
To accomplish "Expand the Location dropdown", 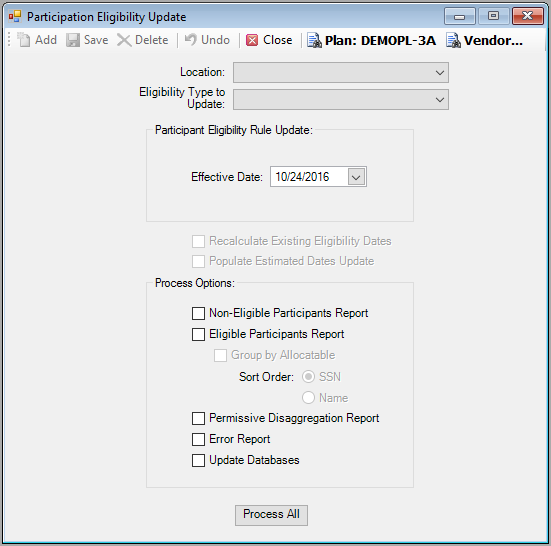I will tap(341, 72).
